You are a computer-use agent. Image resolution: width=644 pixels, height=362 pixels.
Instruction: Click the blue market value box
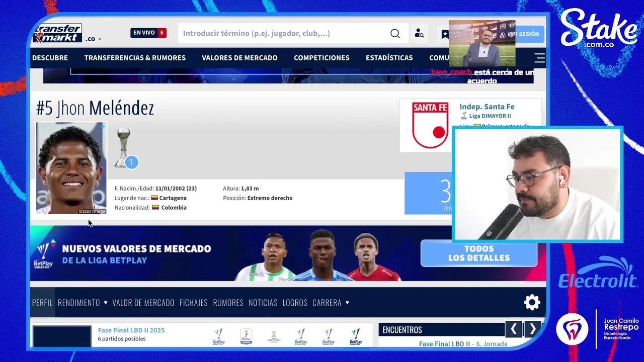429,193
